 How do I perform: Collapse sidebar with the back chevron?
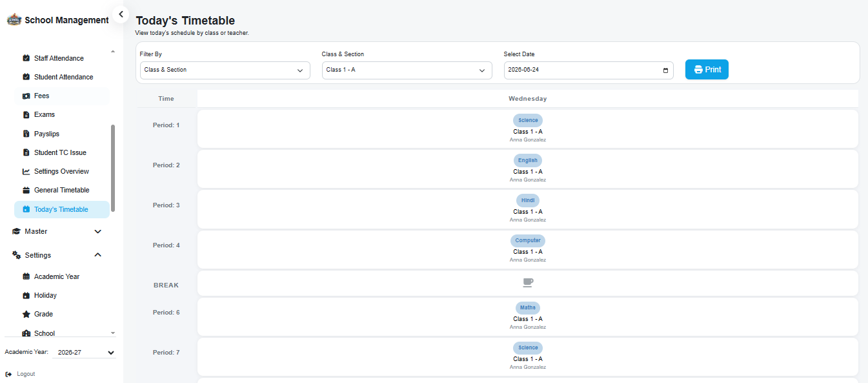pos(121,14)
